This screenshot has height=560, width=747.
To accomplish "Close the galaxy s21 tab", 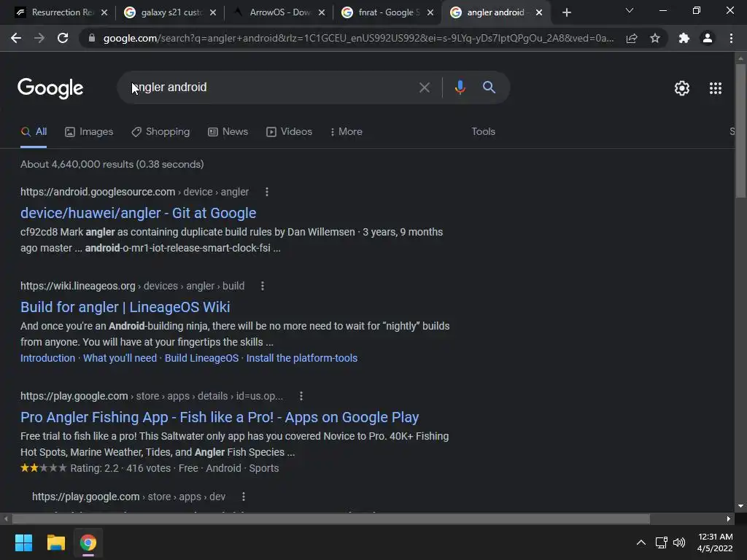I will click(x=213, y=13).
